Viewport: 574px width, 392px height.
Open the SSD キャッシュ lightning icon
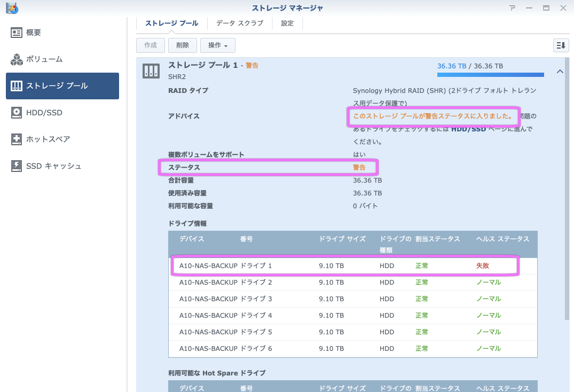click(x=17, y=166)
